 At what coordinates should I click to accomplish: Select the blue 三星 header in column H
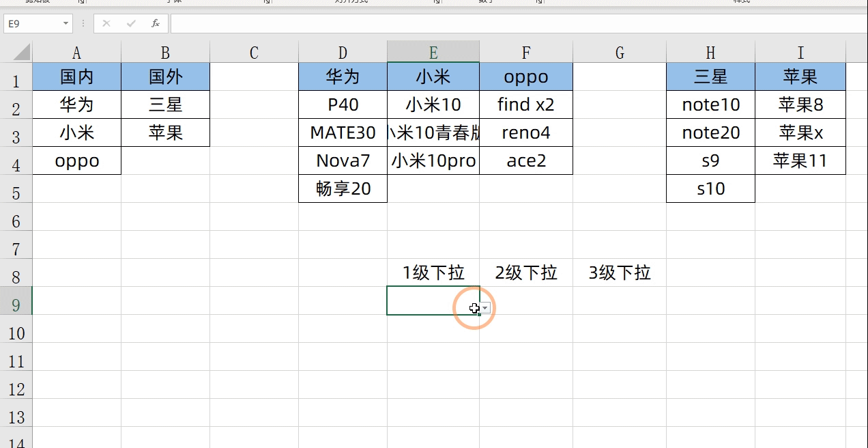click(x=710, y=76)
